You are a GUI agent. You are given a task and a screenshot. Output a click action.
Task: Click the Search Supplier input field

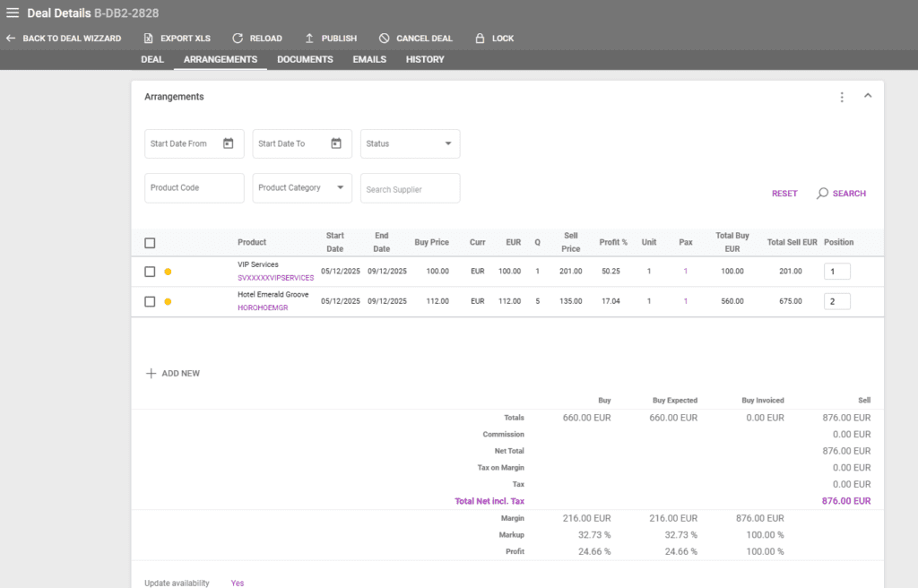410,188
